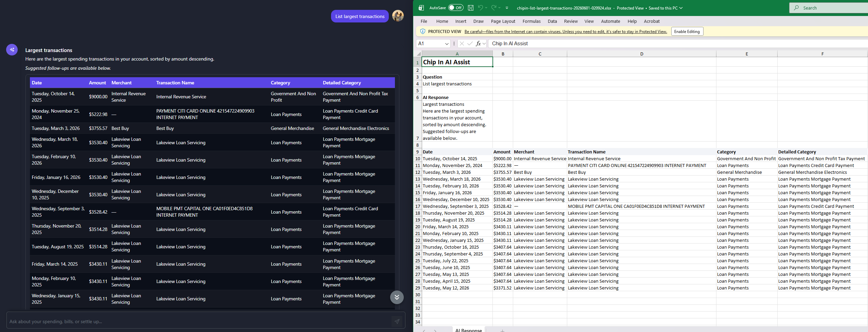Click the Excel app icon in title bar
The image size is (868, 332).
(421, 8)
